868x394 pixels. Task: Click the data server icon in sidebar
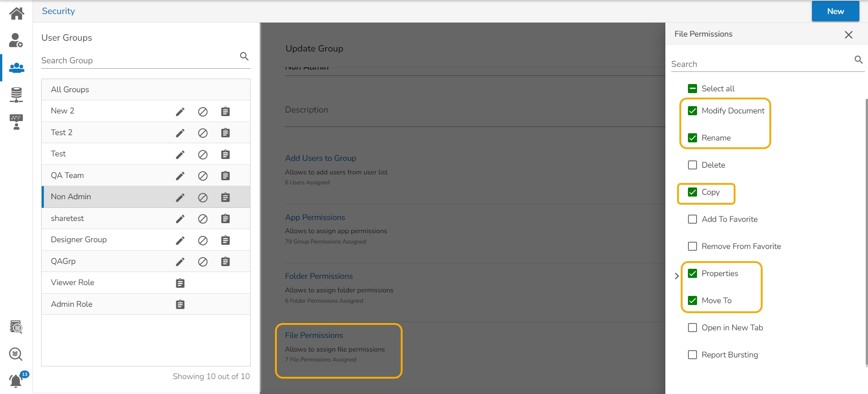point(16,94)
